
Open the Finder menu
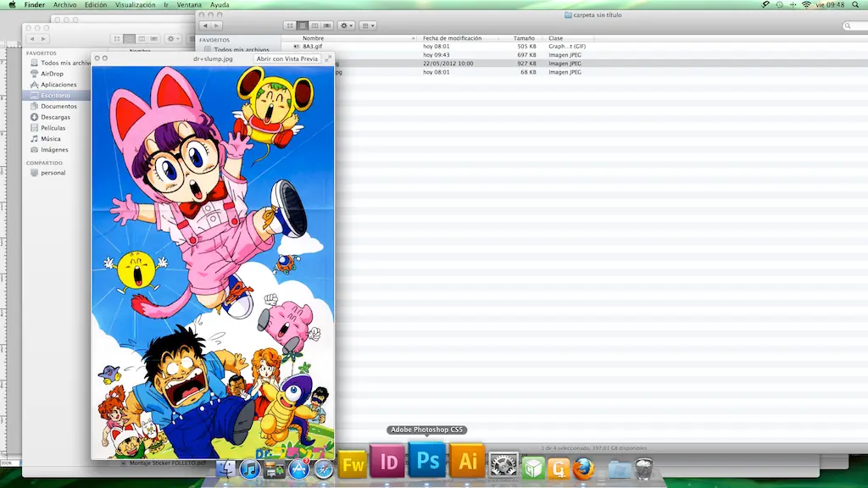click(34, 4)
